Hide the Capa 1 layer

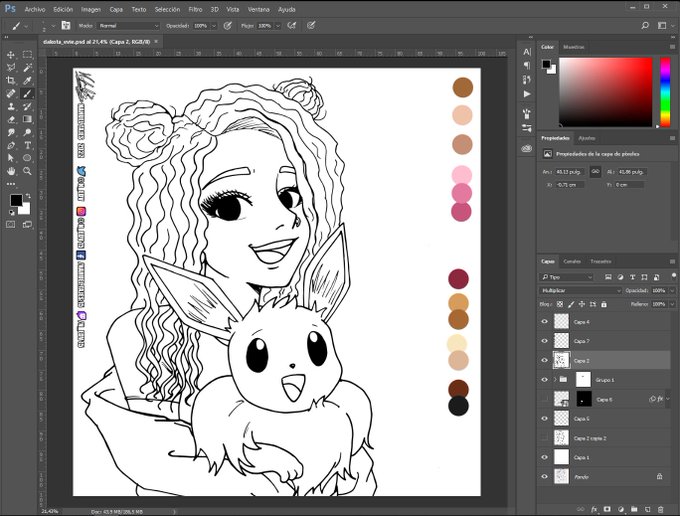pyautogui.click(x=545, y=457)
